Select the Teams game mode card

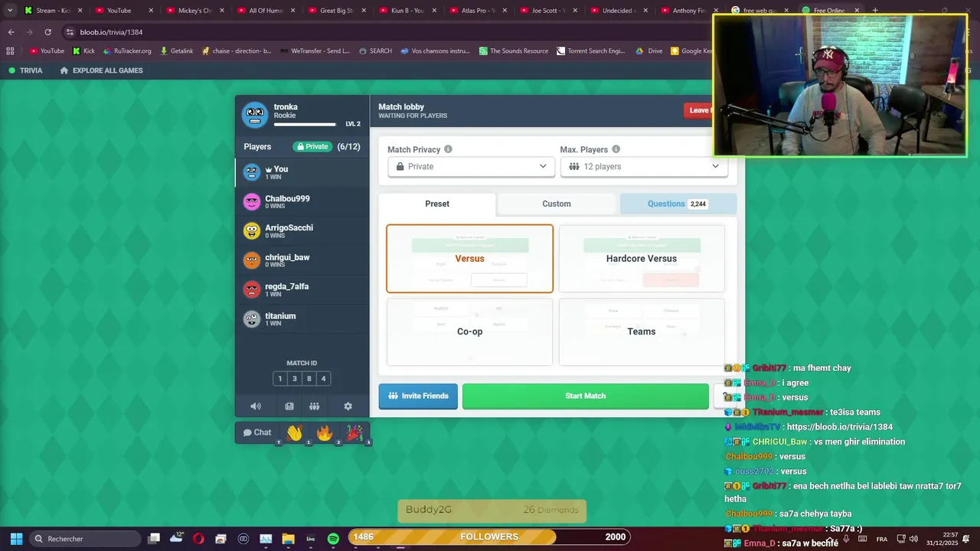[x=642, y=331]
